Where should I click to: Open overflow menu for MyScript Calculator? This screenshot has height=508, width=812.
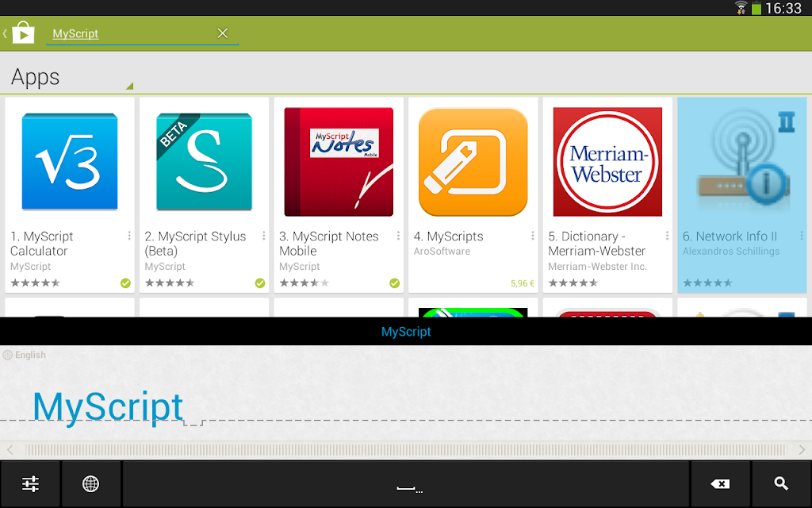pos(129,236)
